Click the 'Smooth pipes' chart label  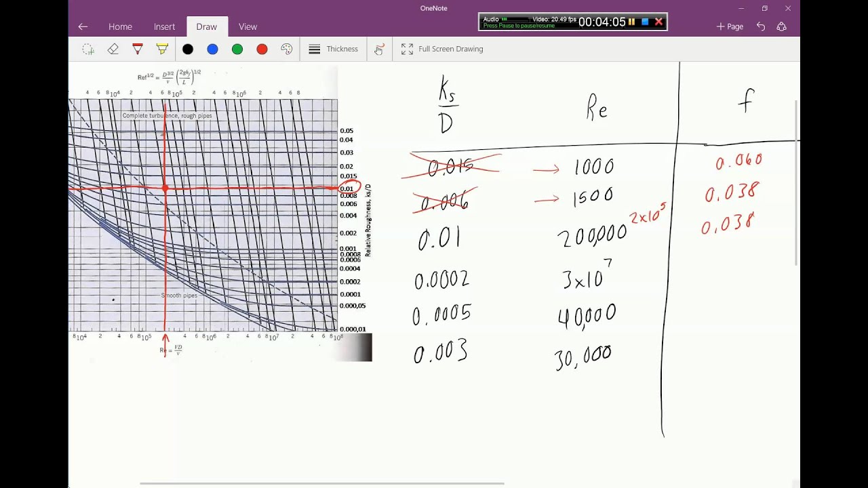[x=179, y=296]
